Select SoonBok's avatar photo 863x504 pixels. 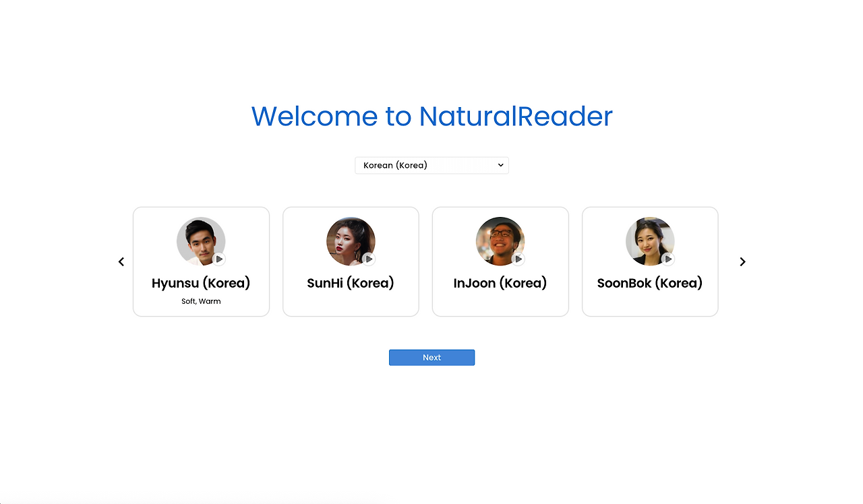[650, 241]
